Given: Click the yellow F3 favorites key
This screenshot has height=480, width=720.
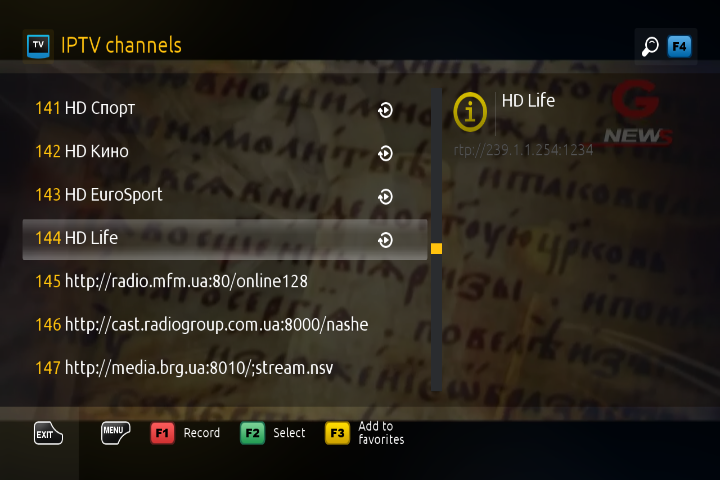Looking at the screenshot, I should point(337,433).
